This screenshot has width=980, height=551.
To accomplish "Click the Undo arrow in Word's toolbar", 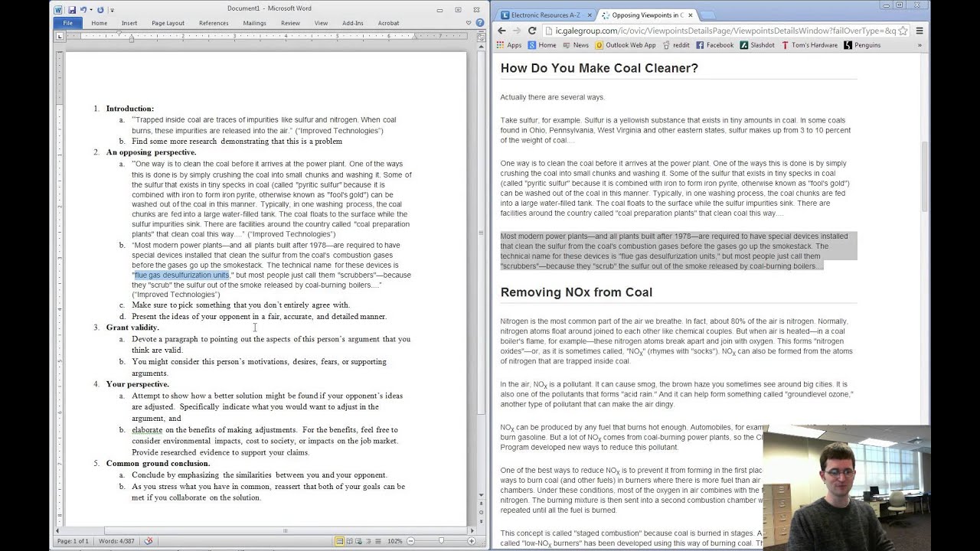I will 83,10.
